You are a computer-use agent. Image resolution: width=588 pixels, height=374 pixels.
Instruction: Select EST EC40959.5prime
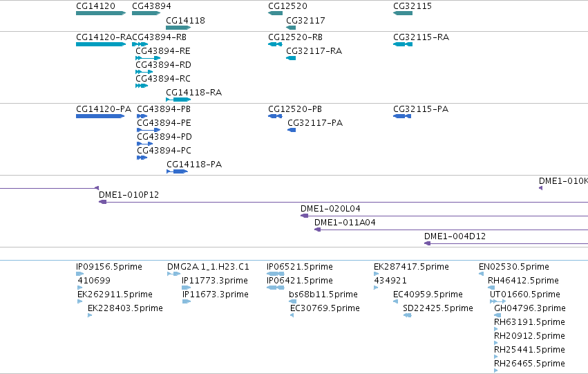(x=396, y=302)
